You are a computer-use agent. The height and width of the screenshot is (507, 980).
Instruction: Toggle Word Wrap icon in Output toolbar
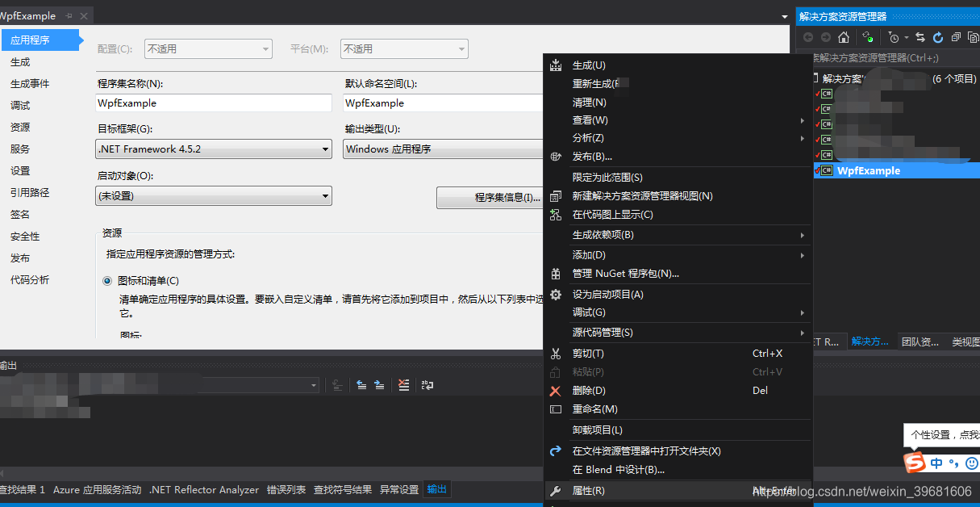(x=427, y=385)
